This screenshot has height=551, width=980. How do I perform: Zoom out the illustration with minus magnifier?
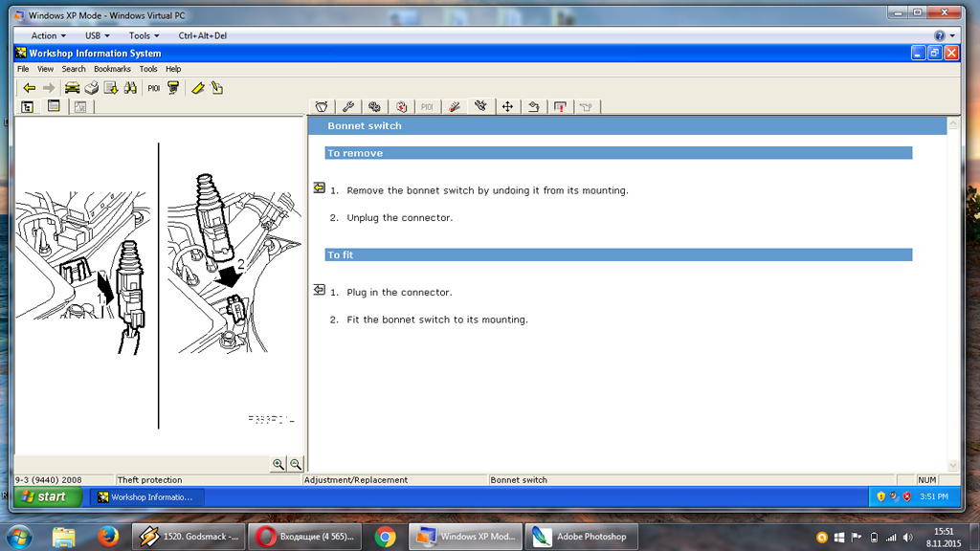point(296,464)
